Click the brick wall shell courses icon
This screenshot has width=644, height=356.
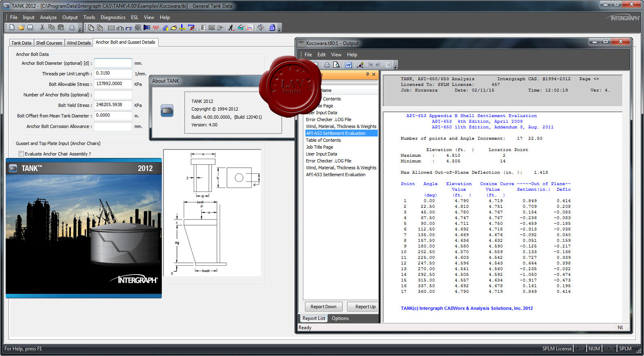[111, 28]
